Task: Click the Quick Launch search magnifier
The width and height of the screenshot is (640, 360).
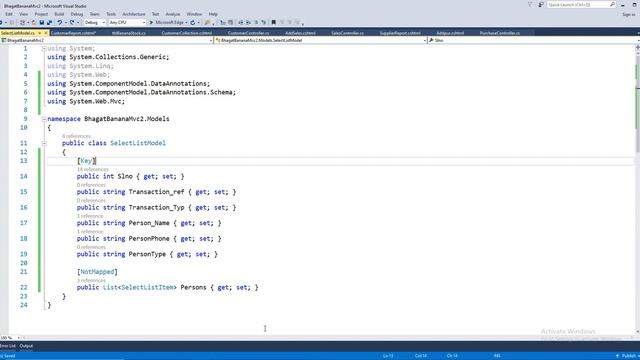Action: (x=612, y=4)
